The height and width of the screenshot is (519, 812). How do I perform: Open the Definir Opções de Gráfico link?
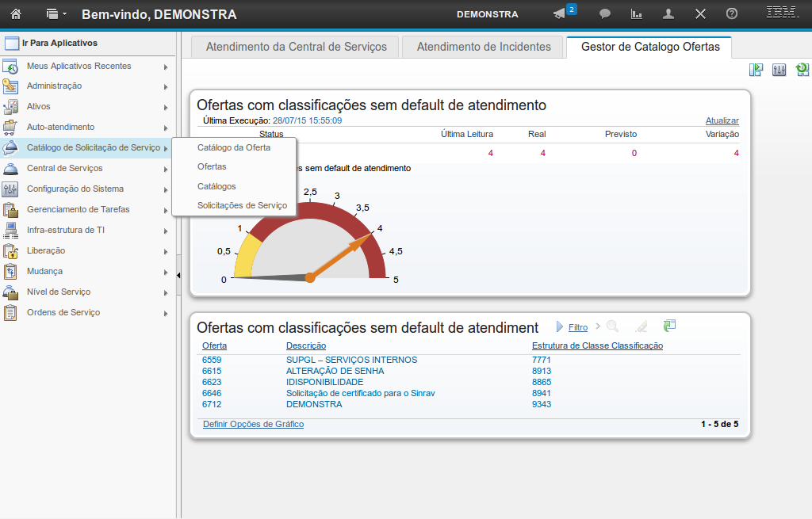point(253,424)
